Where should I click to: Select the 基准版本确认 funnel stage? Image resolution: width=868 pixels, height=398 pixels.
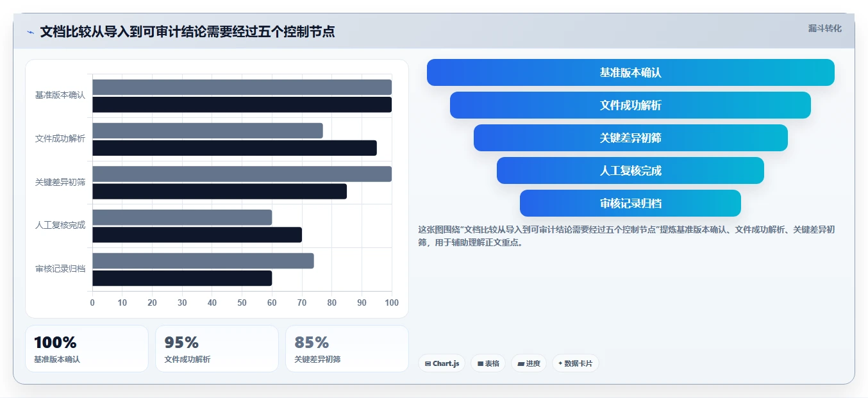(x=630, y=72)
